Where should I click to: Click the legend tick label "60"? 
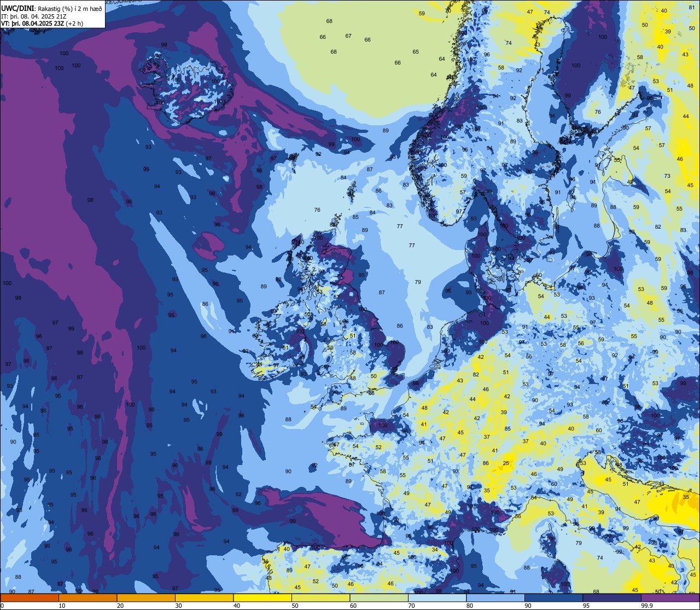click(x=353, y=606)
